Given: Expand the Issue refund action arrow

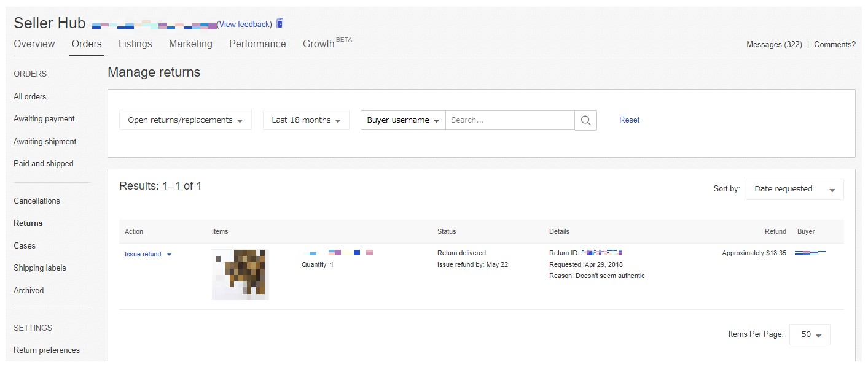Looking at the screenshot, I should 169,255.
